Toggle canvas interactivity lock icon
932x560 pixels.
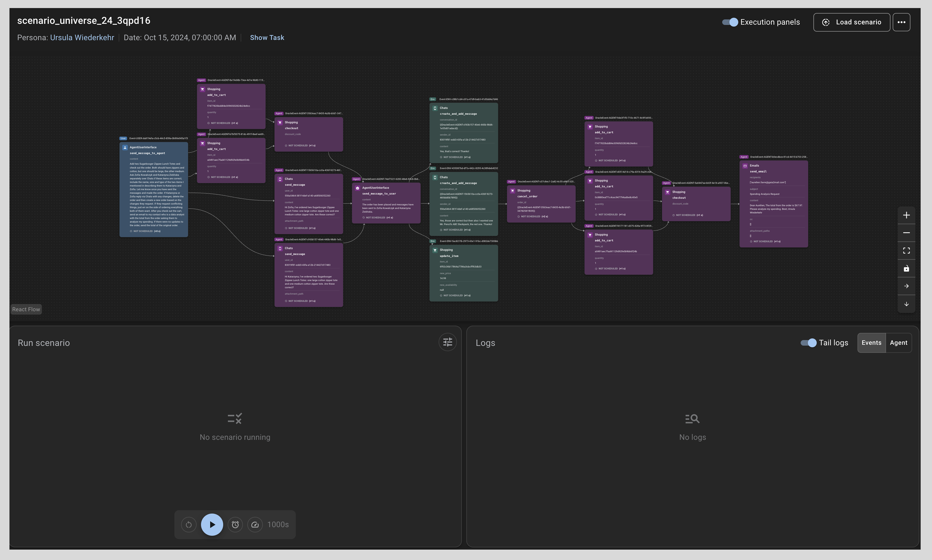pos(906,268)
